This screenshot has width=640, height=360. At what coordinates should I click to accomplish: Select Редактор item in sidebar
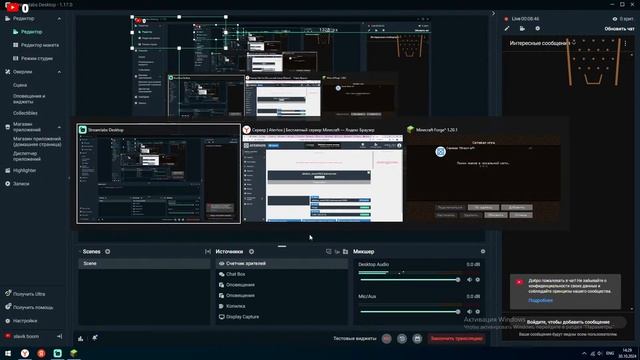31,32
